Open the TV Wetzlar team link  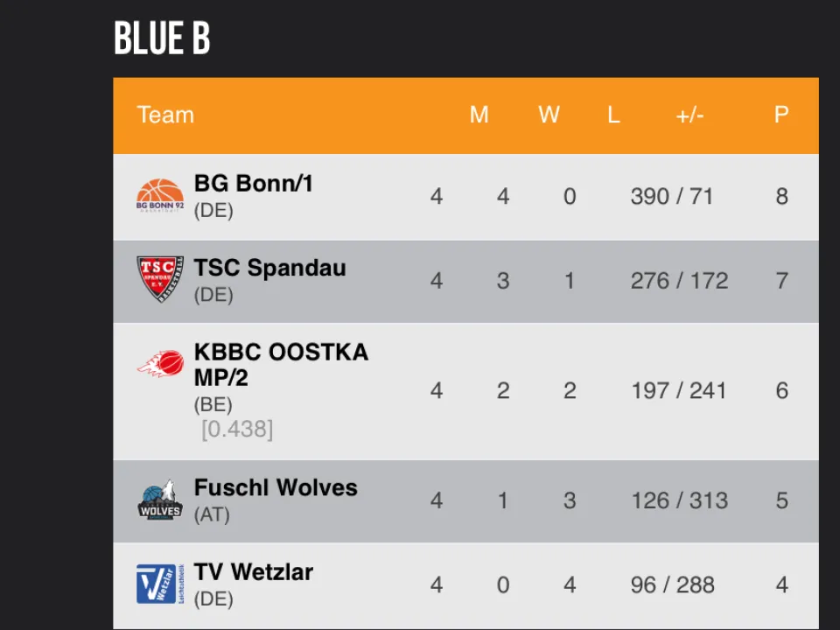(253, 572)
